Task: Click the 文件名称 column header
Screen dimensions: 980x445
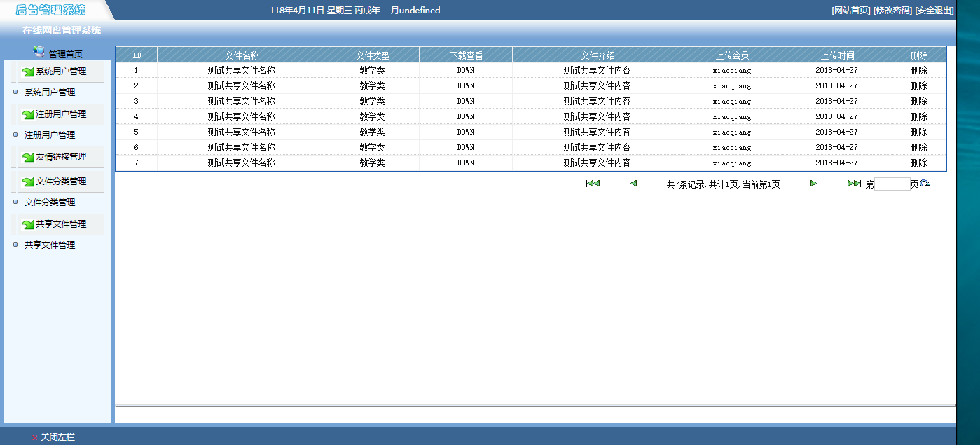Action: pos(242,55)
